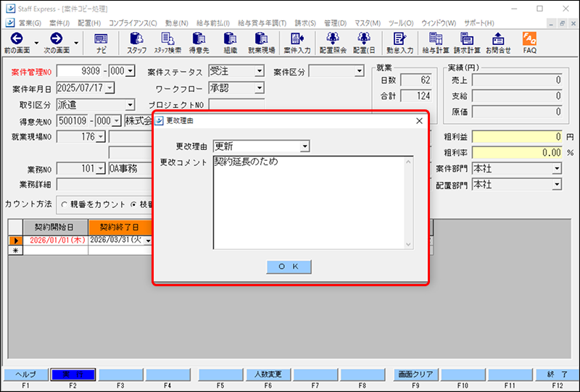Viewport: 580px width, 392px height.
Task: Click the Staff Express title bar app icon
Action: (11, 8)
